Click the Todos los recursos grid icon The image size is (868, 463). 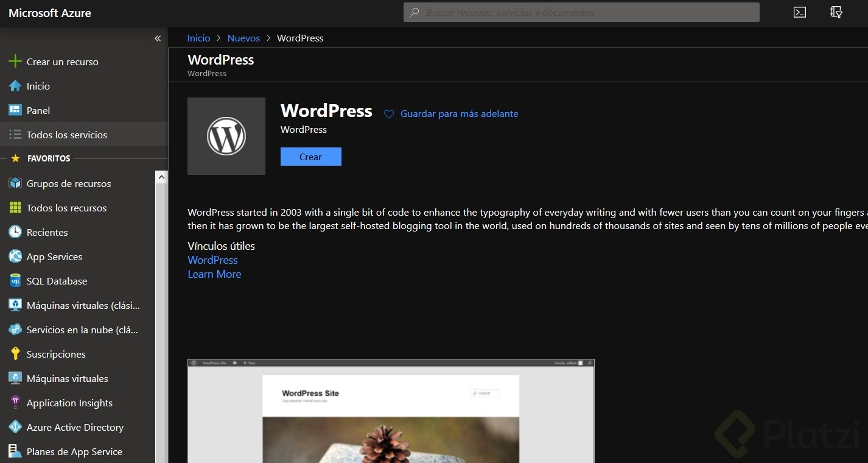coord(15,208)
